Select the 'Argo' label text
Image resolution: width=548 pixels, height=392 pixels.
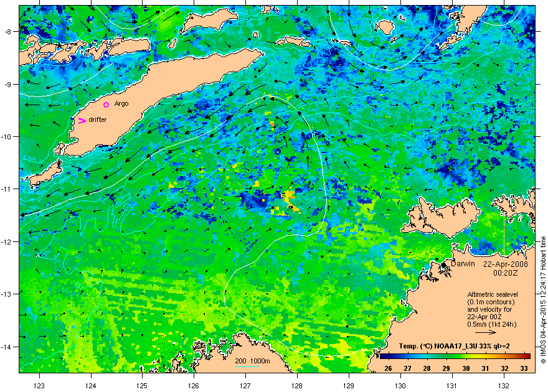tap(121, 104)
